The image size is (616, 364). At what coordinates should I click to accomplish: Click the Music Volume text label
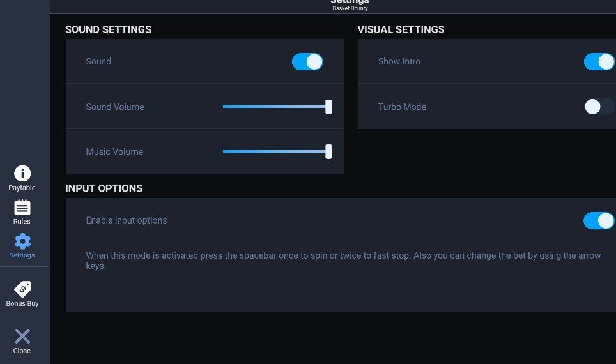[114, 151]
